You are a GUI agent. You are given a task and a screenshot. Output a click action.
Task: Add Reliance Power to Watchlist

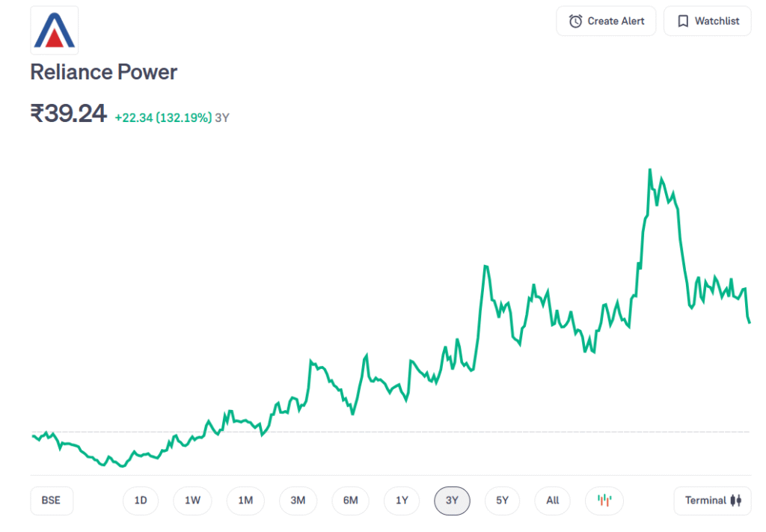point(707,21)
